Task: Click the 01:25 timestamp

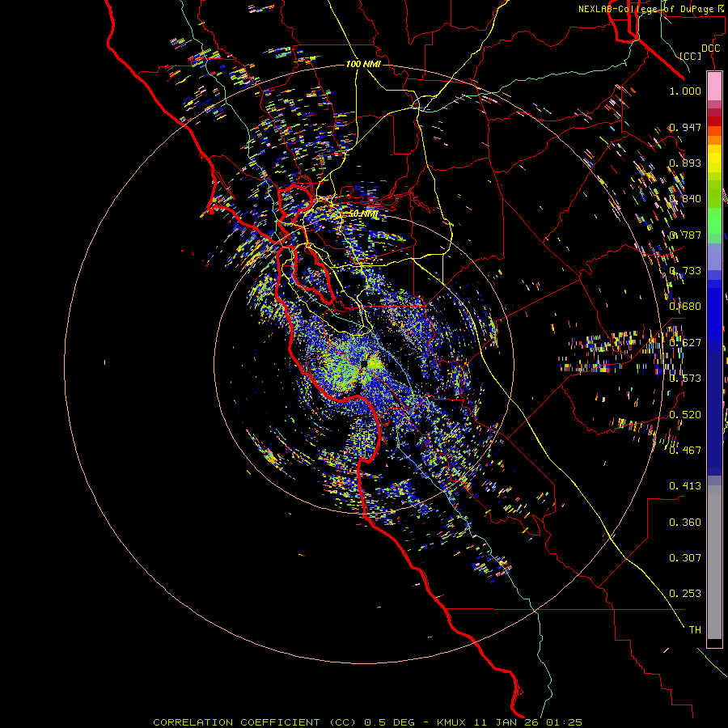Action: pos(564,722)
